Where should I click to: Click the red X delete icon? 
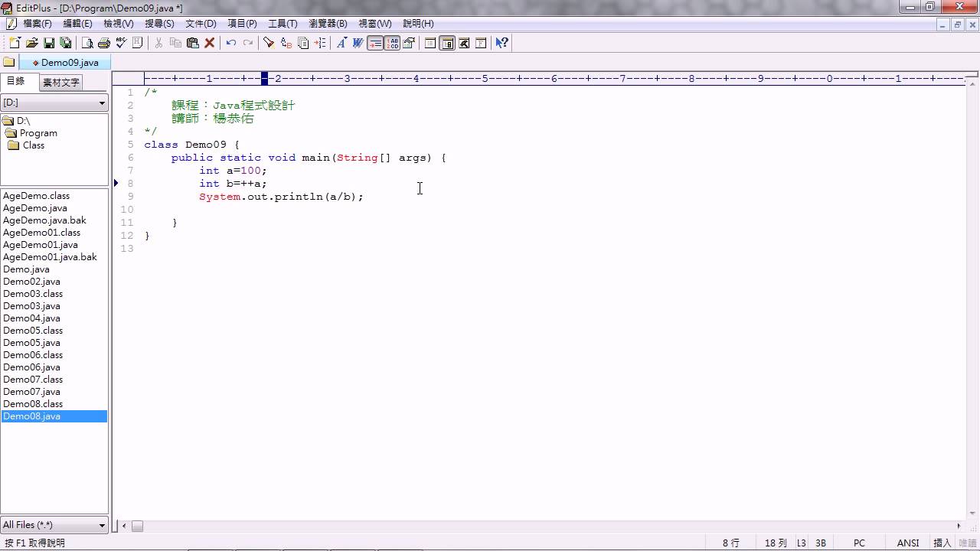[210, 43]
